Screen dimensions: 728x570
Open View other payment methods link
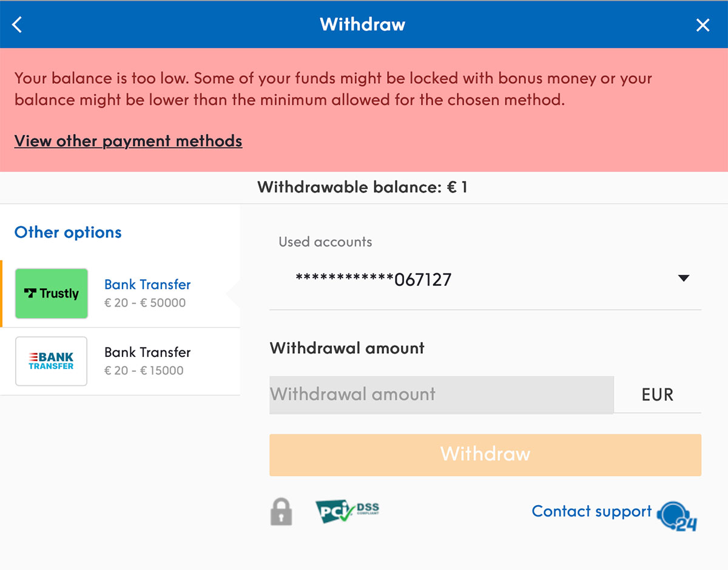pos(128,141)
